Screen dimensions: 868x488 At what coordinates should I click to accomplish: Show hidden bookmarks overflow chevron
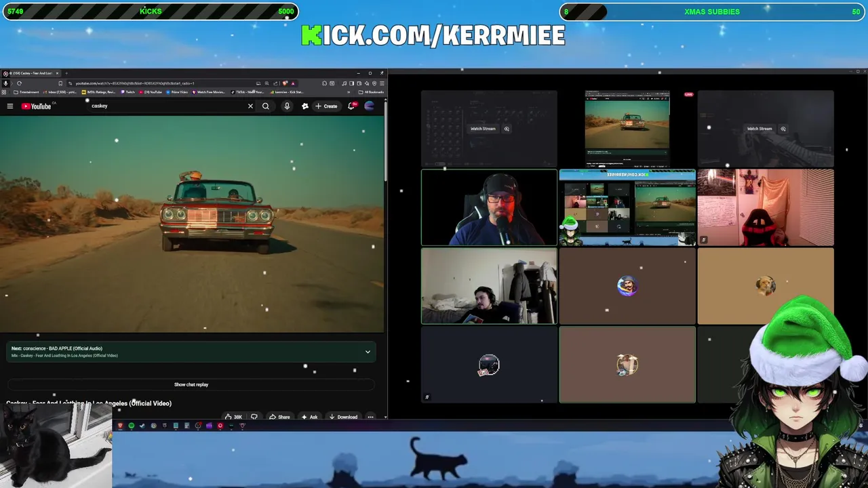[x=349, y=91]
